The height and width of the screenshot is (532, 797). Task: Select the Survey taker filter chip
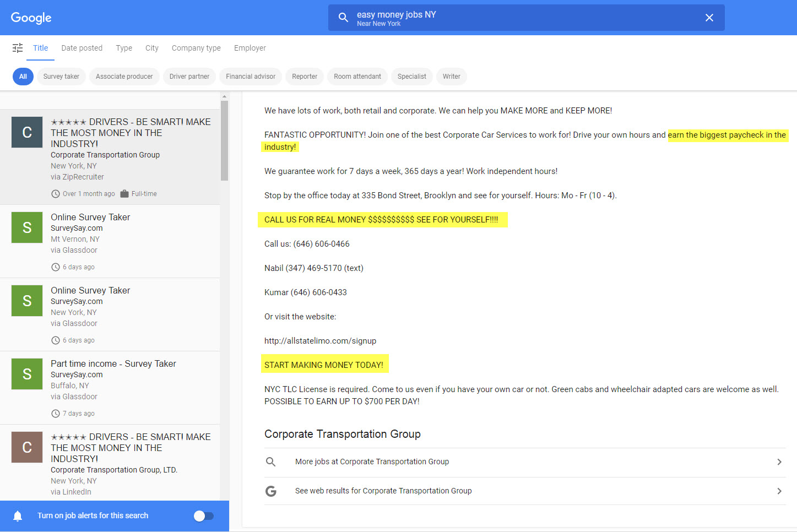click(x=61, y=77)
